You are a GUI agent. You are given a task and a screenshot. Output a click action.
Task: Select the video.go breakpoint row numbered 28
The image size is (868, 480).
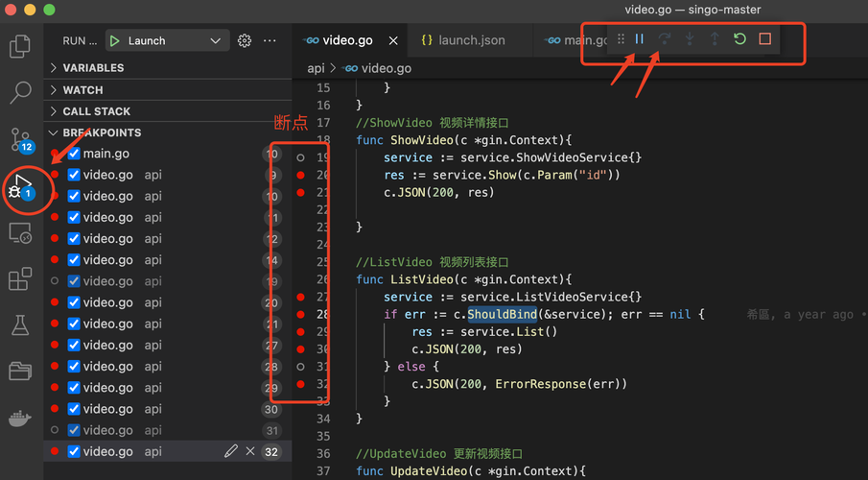(x=168, y=367)
